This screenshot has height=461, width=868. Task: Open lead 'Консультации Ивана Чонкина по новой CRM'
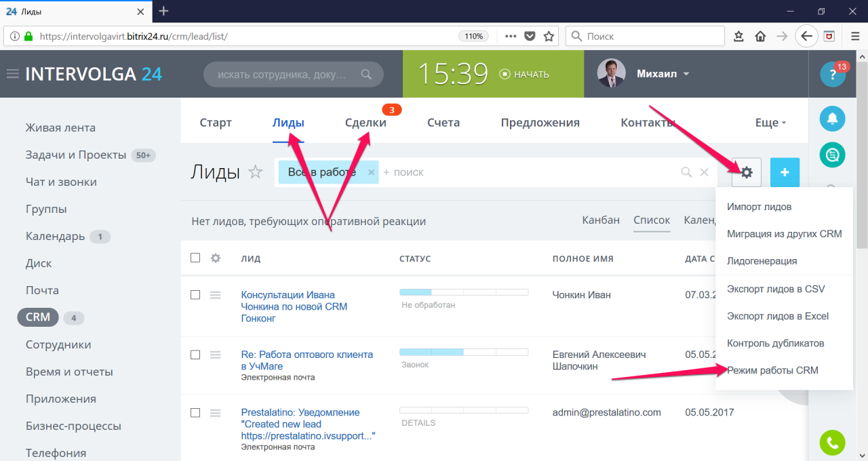294,306
